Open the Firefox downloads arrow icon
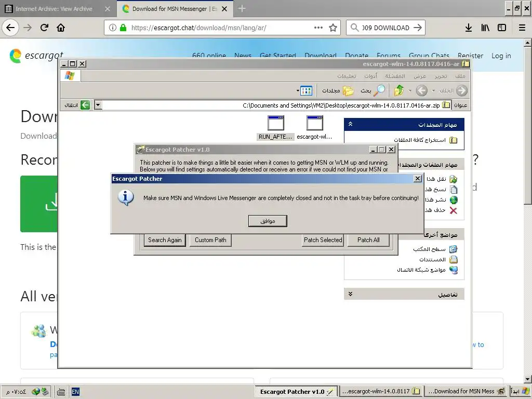Viewport: 532px width, 399px height. pos(469,28)
